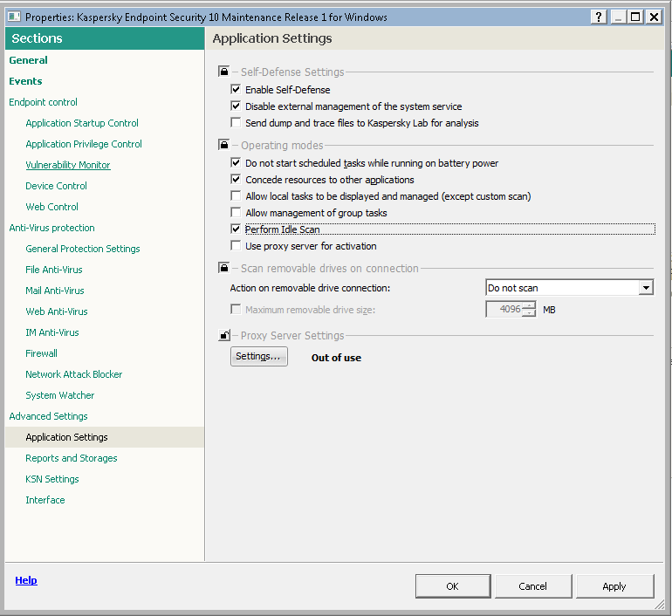Decrease drive size with the down spinner
Image resolution: width=672 pixels, height=616 pixels.
pyautogui.click(x=529, y=313)
